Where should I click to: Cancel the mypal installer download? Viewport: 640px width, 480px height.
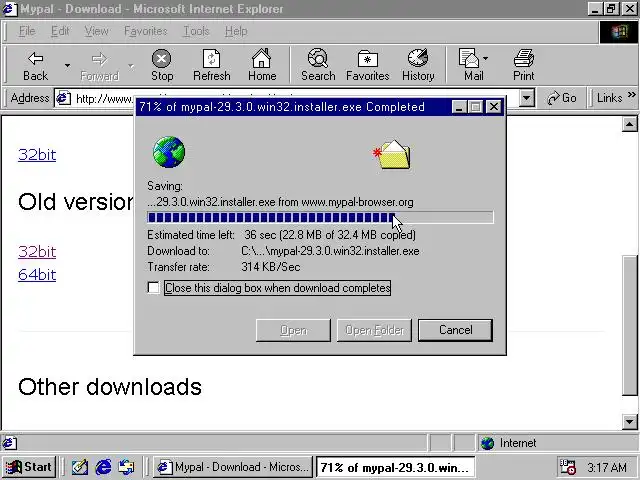455,330
